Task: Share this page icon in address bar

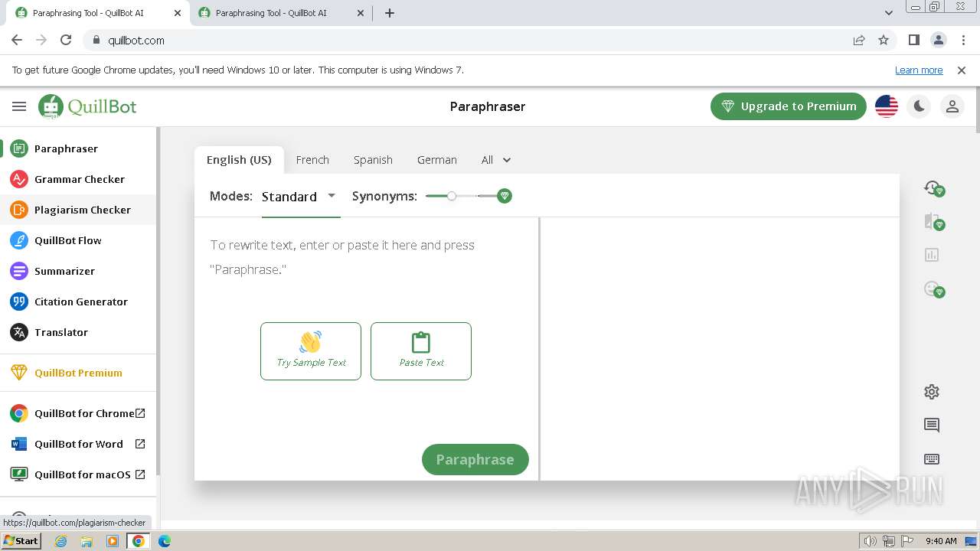Action: 859,41
